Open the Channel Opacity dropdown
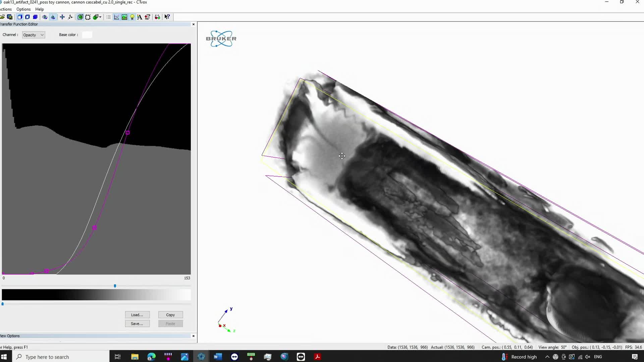 tap(33, 35)
